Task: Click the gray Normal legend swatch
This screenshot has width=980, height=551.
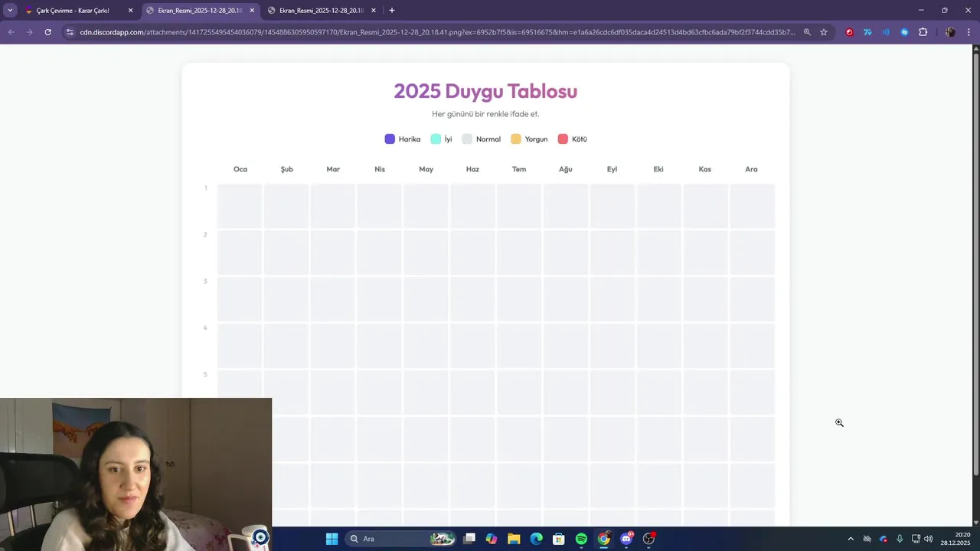Action: coord(467,139)
